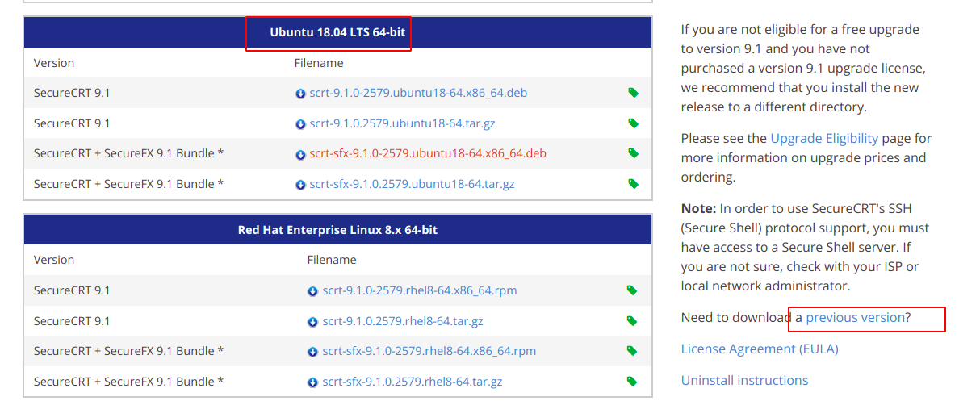This screenshot has width=980, height=401.
Task: Open the previous version download link
Action: point(855,318)
